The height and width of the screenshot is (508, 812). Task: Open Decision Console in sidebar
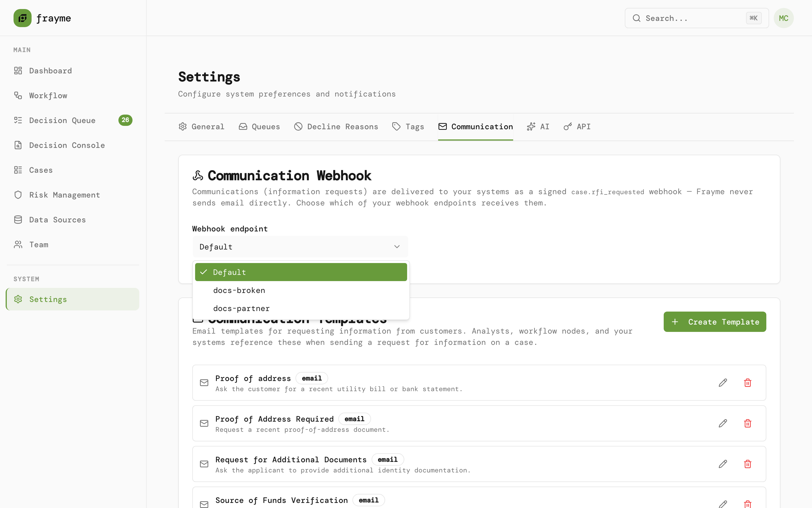[x=73, y=145]
